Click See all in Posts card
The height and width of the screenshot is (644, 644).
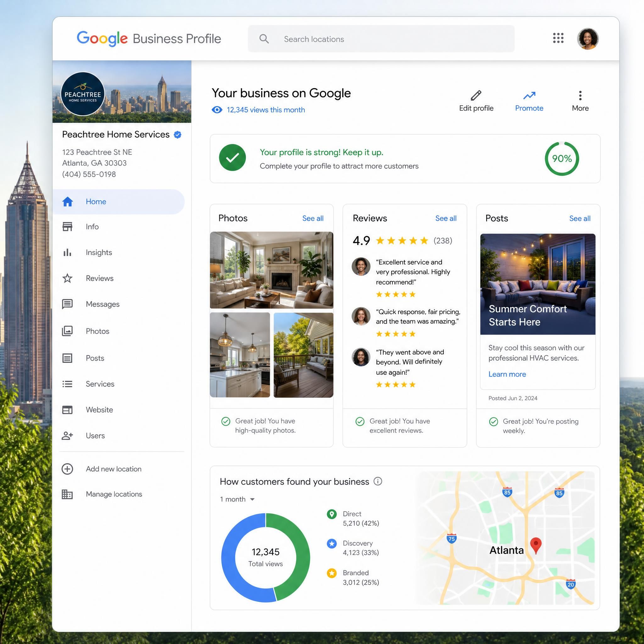pyautogui.click(x=580, y=218)
